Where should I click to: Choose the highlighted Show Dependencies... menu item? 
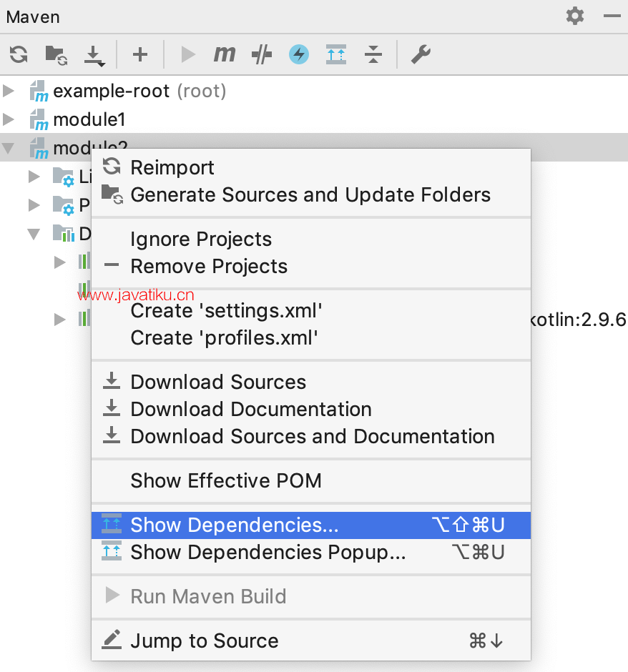point(311,525)
